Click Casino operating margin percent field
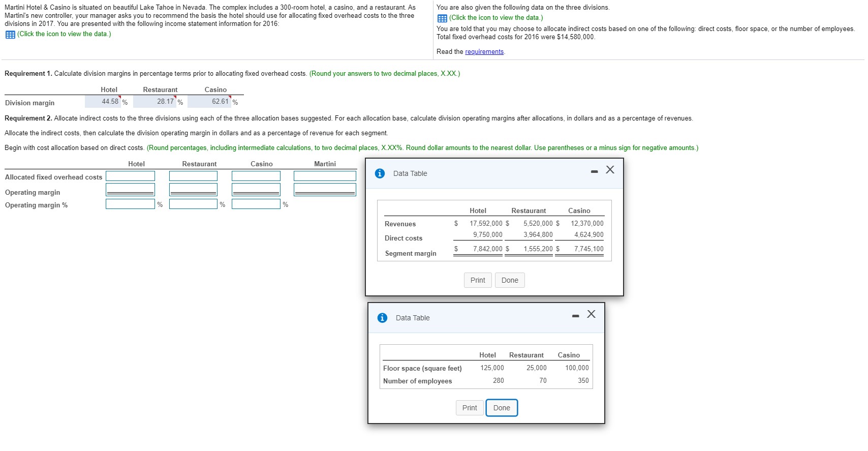 (256, 204)
